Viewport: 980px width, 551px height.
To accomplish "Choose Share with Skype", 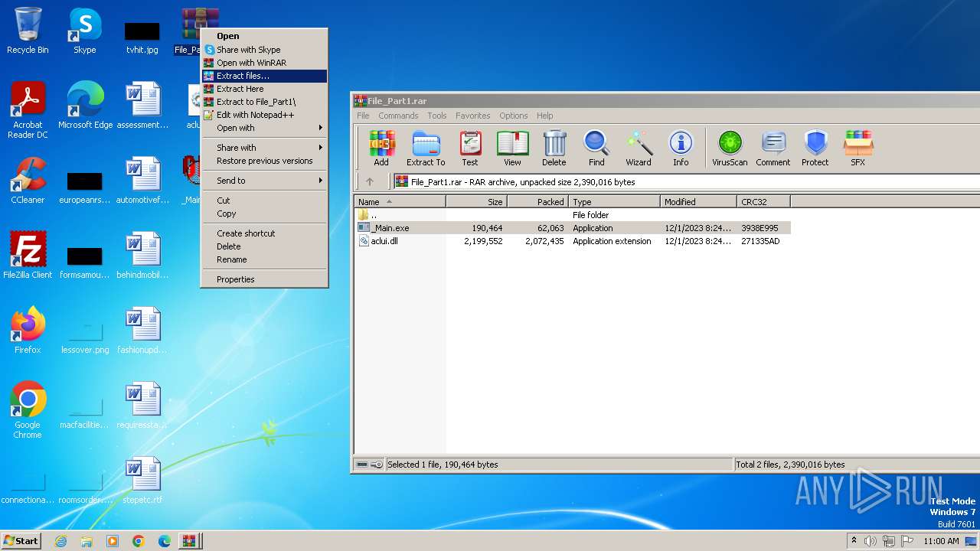I will point(264,50).
